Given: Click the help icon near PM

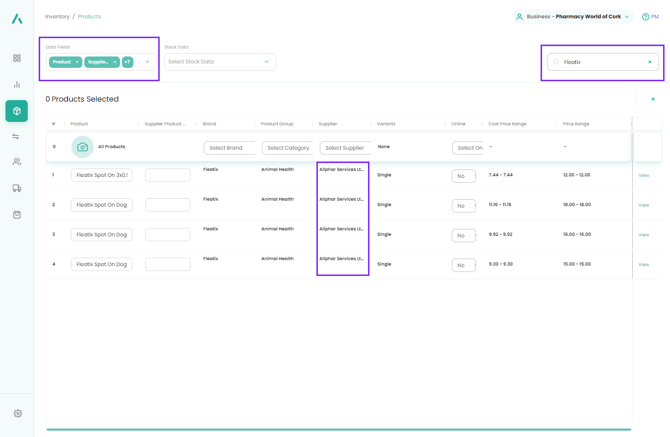Looking at the screenshot, I should (646, 17).
